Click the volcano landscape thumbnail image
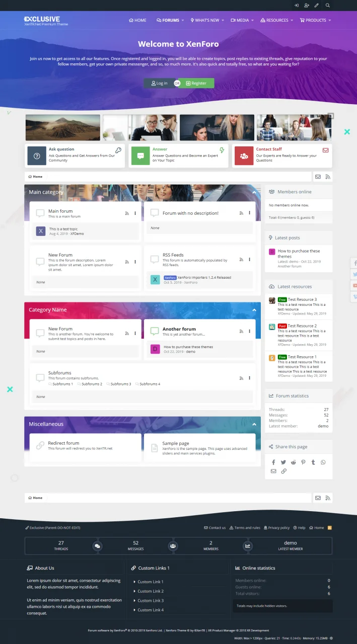Image resolution: width=357 pixels, height=644 pixels. 62,128
